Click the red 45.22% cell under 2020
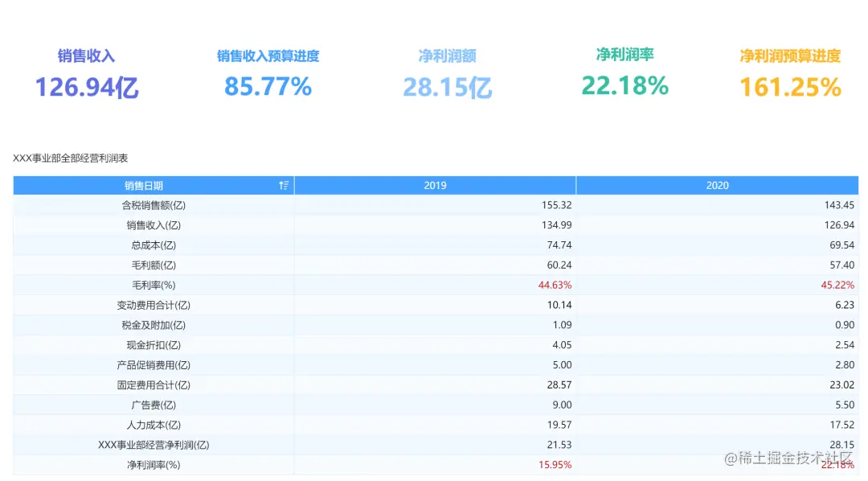 [838, 285]
